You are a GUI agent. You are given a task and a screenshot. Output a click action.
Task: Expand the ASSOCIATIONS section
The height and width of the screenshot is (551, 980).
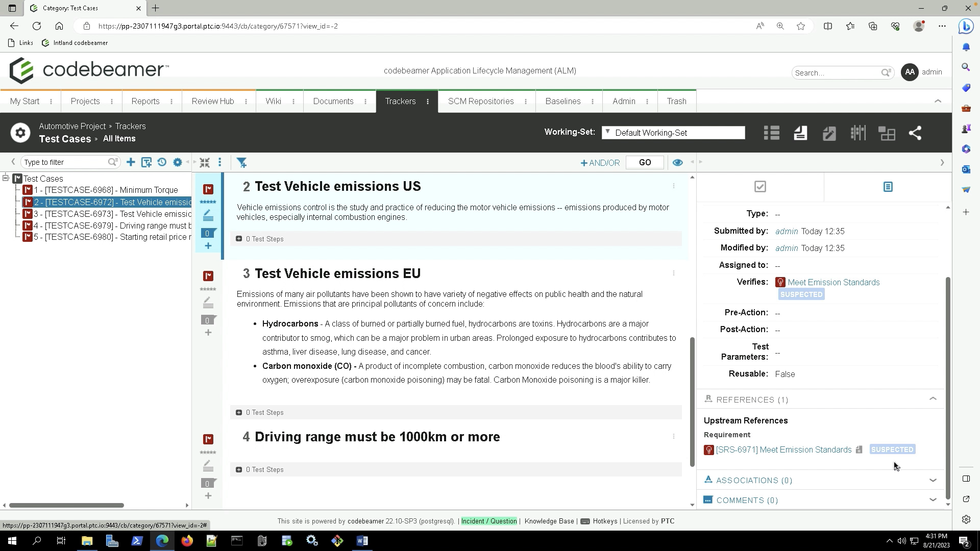click(x=933, y=480)
